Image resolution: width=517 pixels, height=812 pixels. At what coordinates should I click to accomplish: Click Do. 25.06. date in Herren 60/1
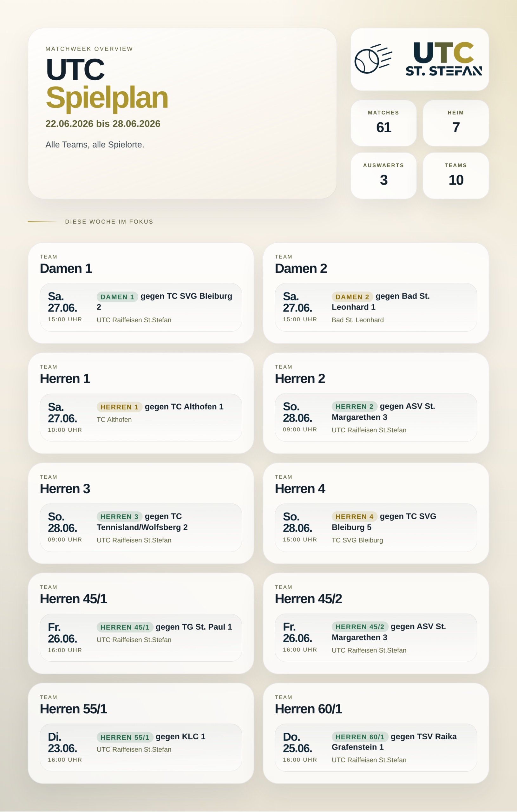(x=298, y=743)
